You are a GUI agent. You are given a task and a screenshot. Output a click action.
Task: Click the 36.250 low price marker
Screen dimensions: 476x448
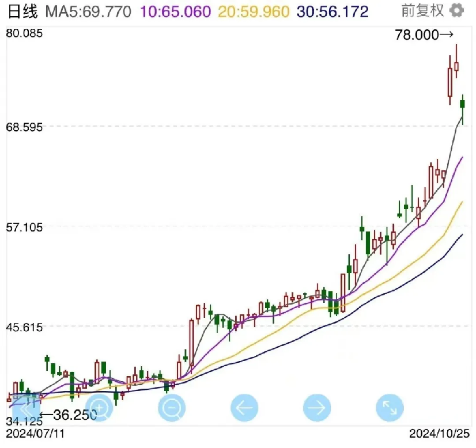click(69, 415)
